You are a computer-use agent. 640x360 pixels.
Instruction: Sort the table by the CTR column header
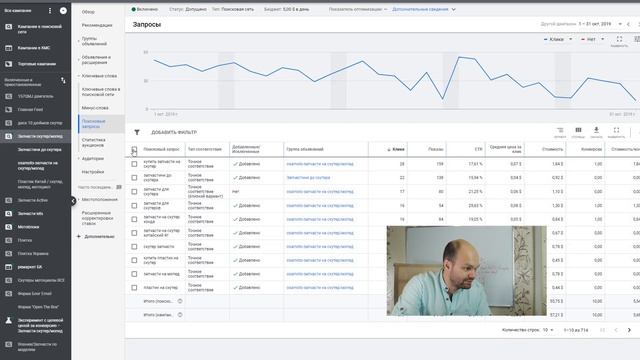click(x=478, y=149)
